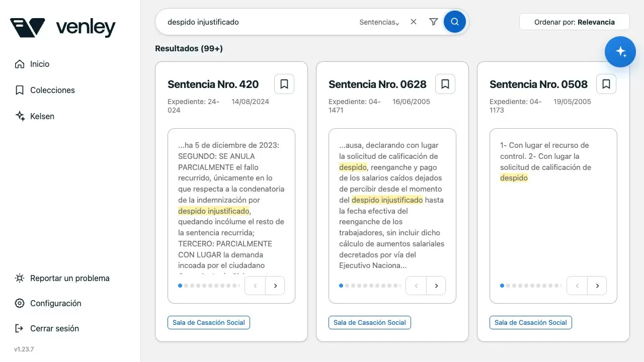Click the first pagination dot in Sentencia 0628
Viewport: 644px width, 362px height.
point(341,286)
